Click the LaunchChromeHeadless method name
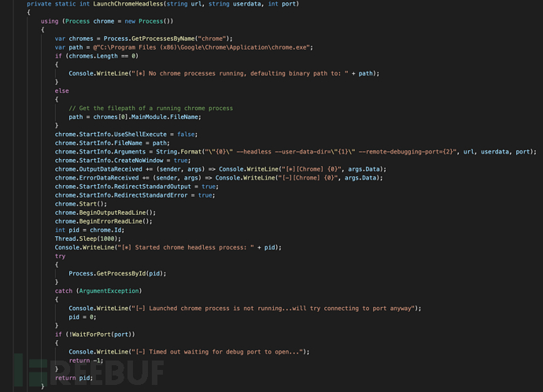The image size is (543, 392). [127, 4]
